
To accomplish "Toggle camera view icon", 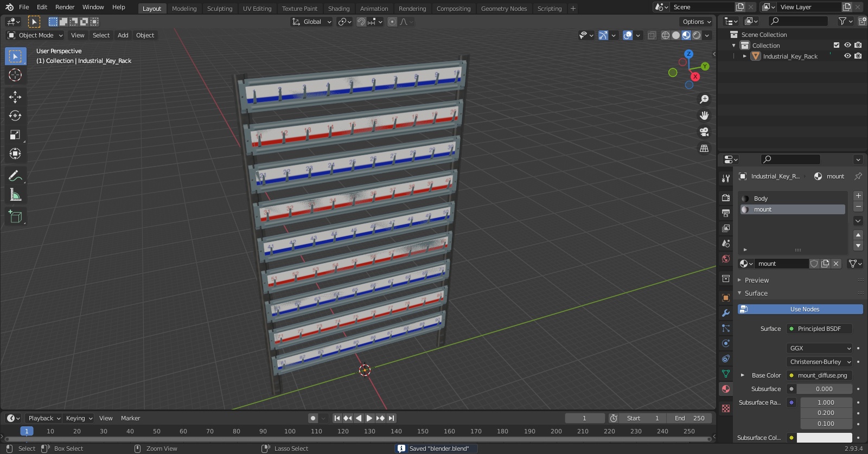I will (x=704, y=132).
